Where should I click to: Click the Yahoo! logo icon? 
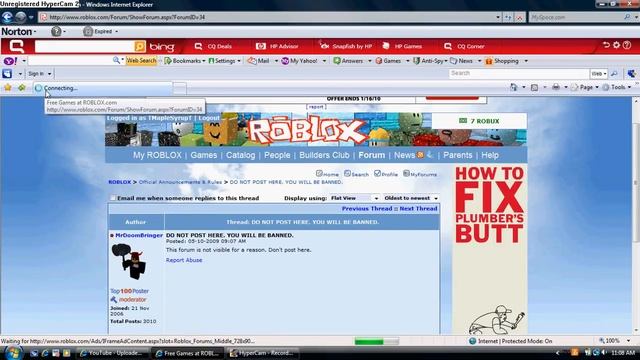[10, 61]
